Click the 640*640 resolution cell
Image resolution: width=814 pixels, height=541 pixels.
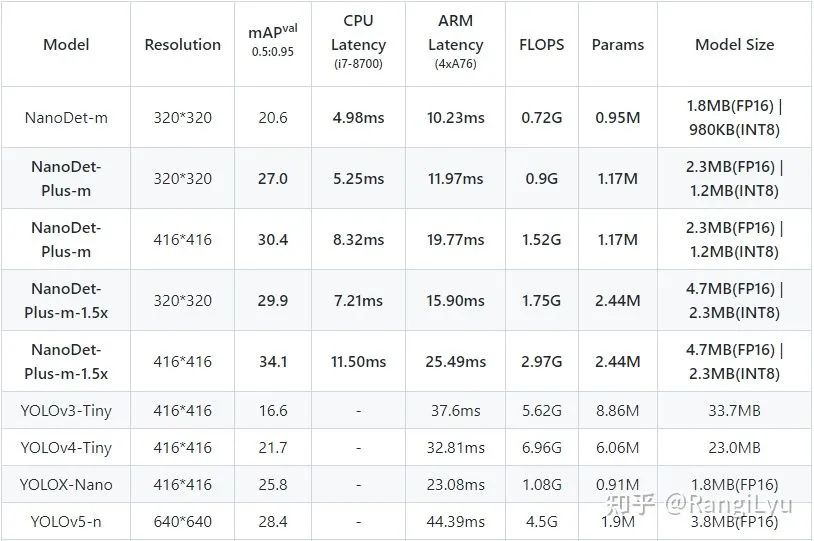[182, 521]
